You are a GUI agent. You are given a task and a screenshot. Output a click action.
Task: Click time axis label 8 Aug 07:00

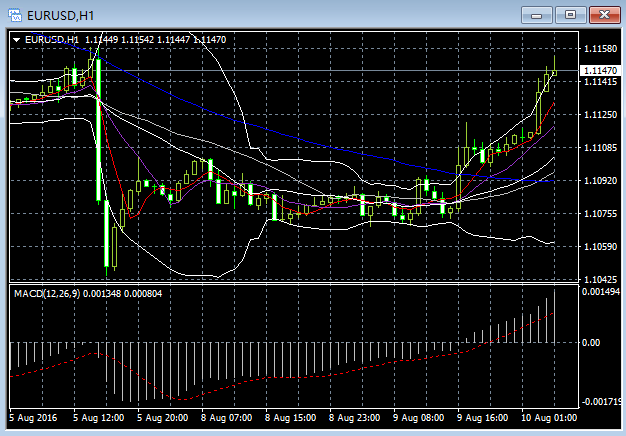point(226,418)
